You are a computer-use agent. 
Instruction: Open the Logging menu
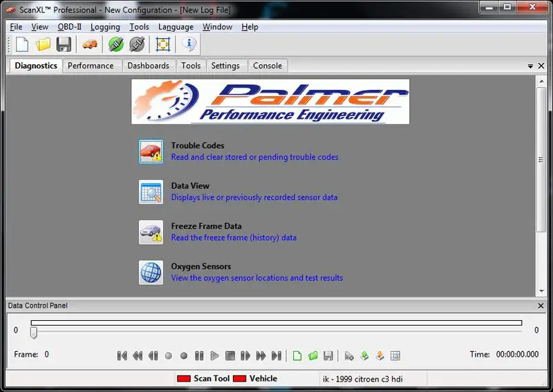105,27
